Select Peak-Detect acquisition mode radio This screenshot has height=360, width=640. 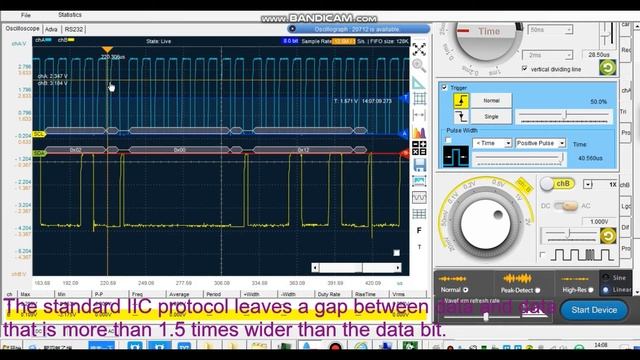(x=538, y=290)
